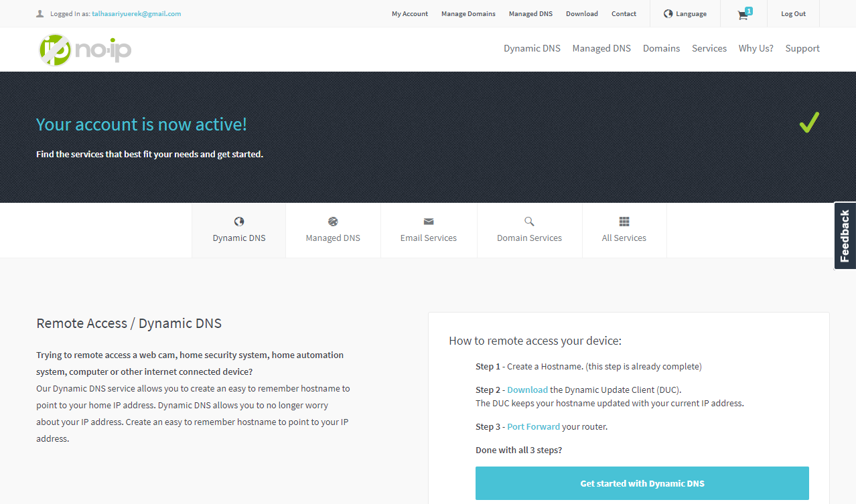Open Contact in top bar
Viewport: 856px width, 504px height.
coord(624,13)
